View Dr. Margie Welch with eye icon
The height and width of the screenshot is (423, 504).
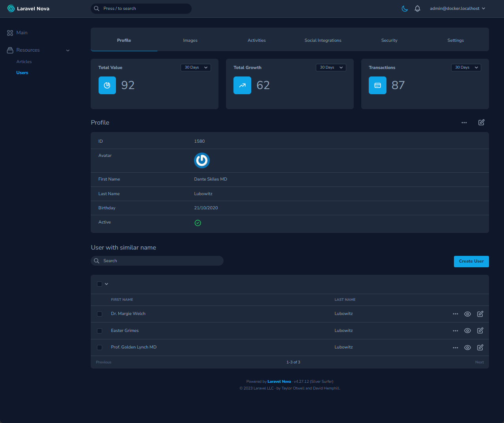click(467, 314)
